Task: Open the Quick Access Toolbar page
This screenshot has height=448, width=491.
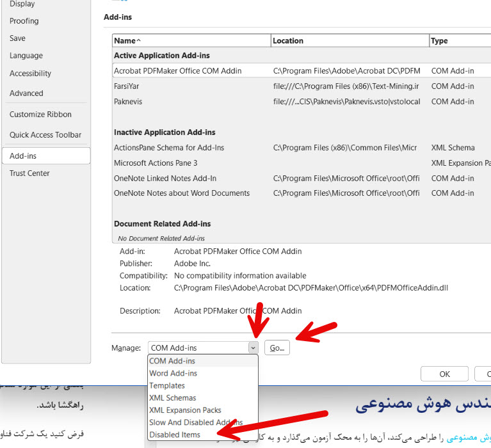Action: [45, 135]
